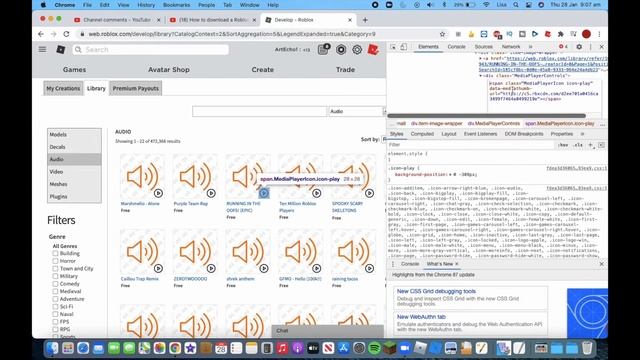640x360 pixels.
Task: Play the Purple Team Rap audio preview
Action: 211,193
